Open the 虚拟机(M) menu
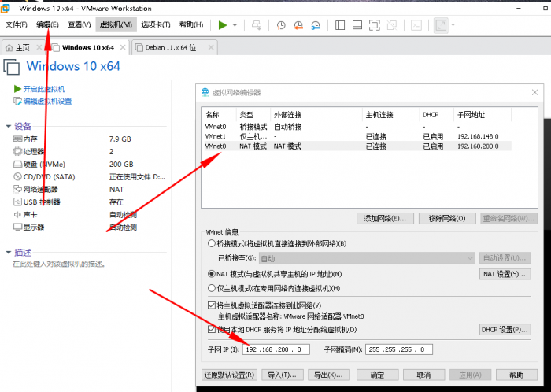The image size is (551, 392). point(116,24)
